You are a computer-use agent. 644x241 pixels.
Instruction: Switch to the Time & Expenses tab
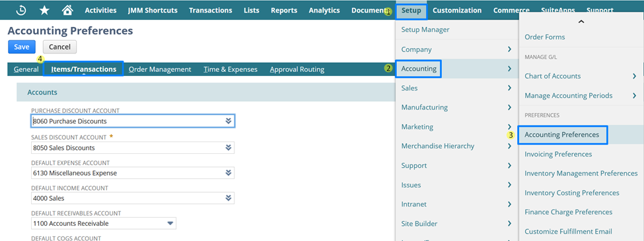coord(231,69)
